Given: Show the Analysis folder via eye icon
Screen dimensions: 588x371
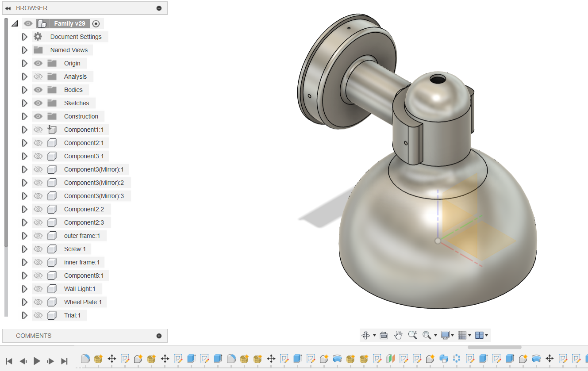Looking at the screenshot, I should coord(38,76).
